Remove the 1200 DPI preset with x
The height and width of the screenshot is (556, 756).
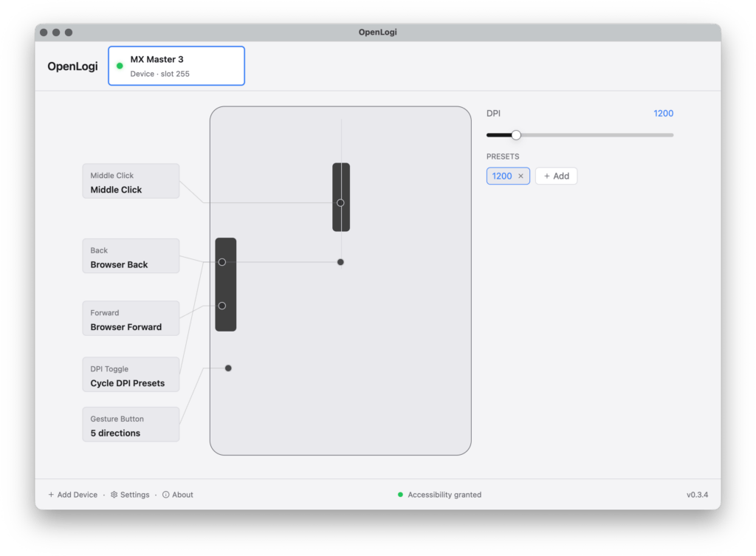point(520,176)
